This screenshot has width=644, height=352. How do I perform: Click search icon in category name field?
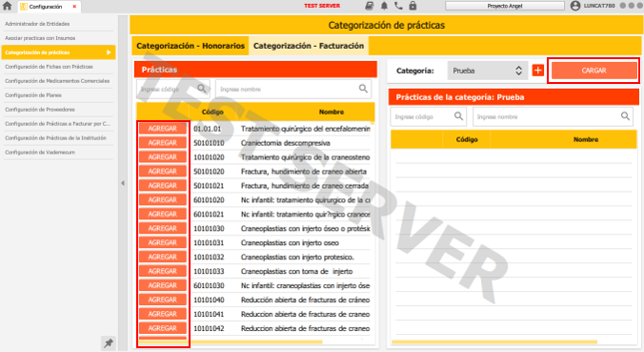[x=625, y=116]
